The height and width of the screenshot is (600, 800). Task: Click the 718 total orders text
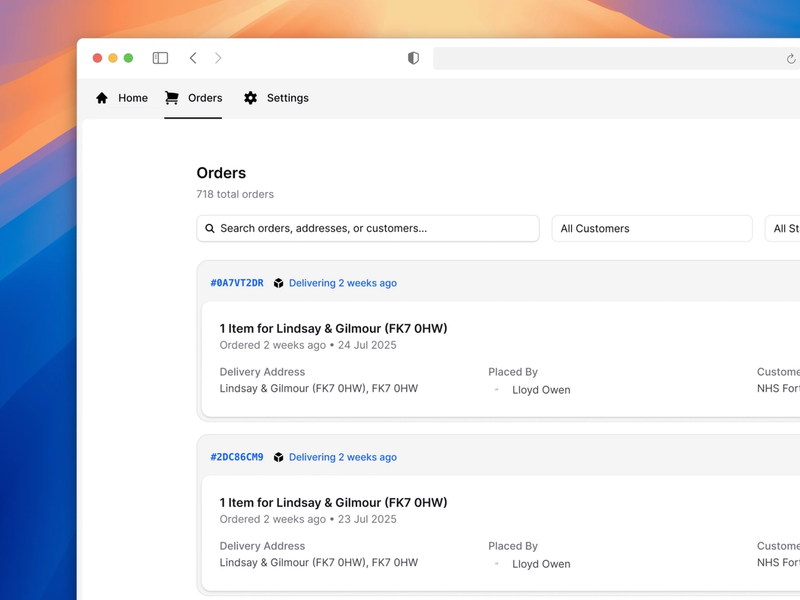pyautogui.click(x=235, y=194)
